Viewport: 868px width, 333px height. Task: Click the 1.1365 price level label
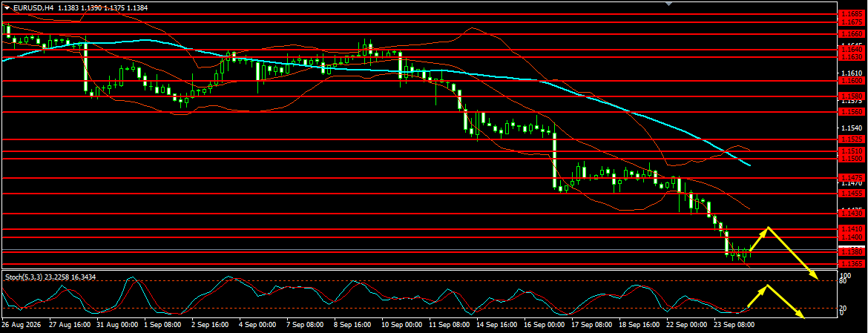pyautogui.click(x=851, y=265)
